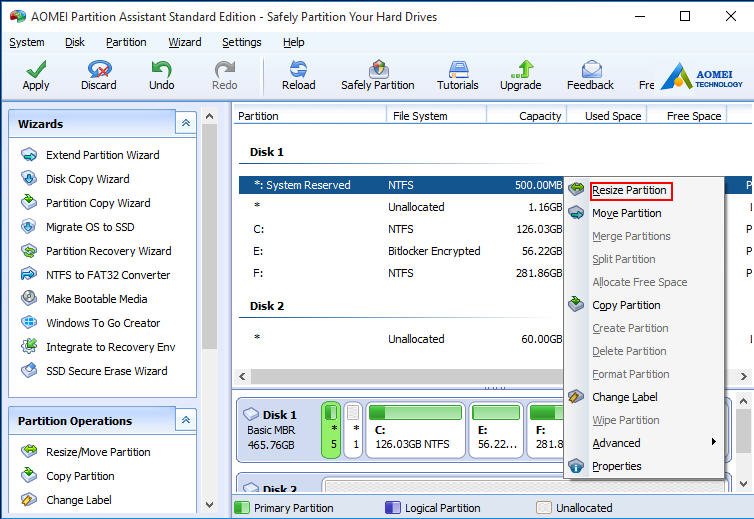Click left arrow of horizontal scrollbar

242,376
